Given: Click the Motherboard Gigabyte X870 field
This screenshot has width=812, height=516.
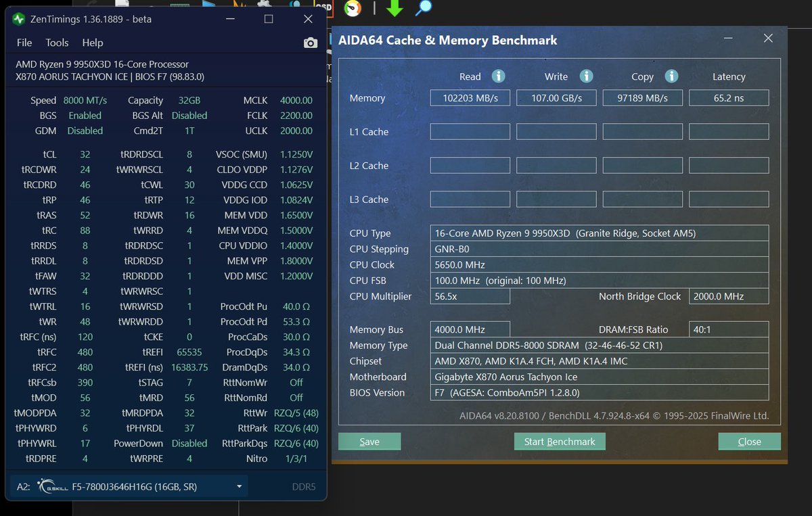Looking at the screenshot, I should click(600, 377).
